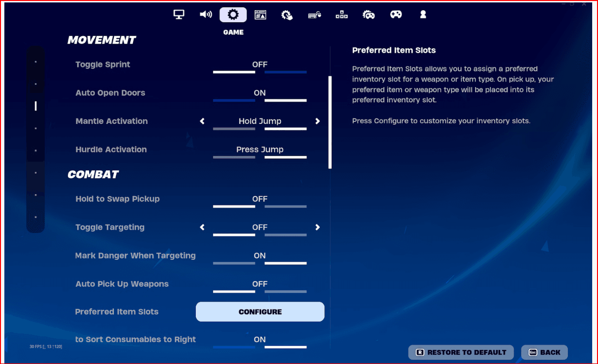Toggle the Auto Open Doors setting

[260, 93]
